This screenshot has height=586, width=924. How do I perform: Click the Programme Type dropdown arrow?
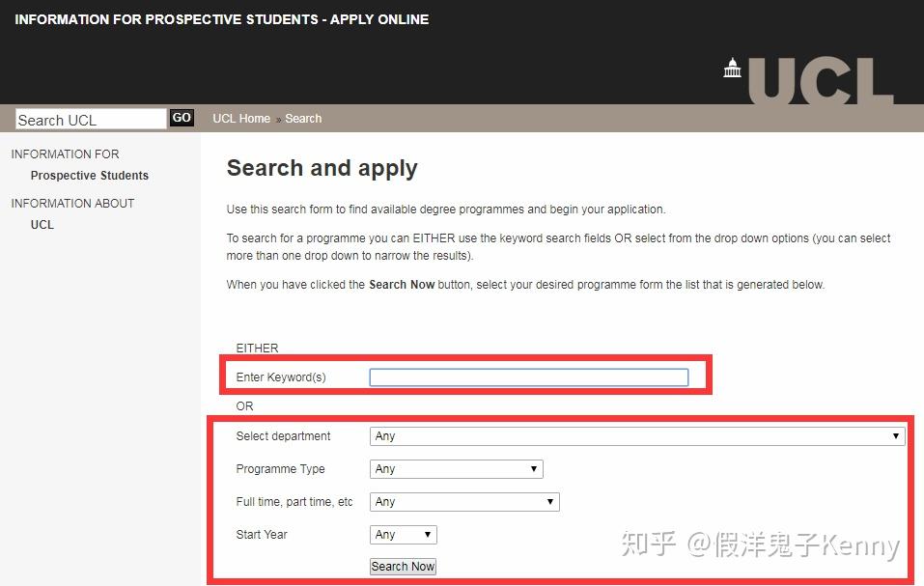coord(532,468)
